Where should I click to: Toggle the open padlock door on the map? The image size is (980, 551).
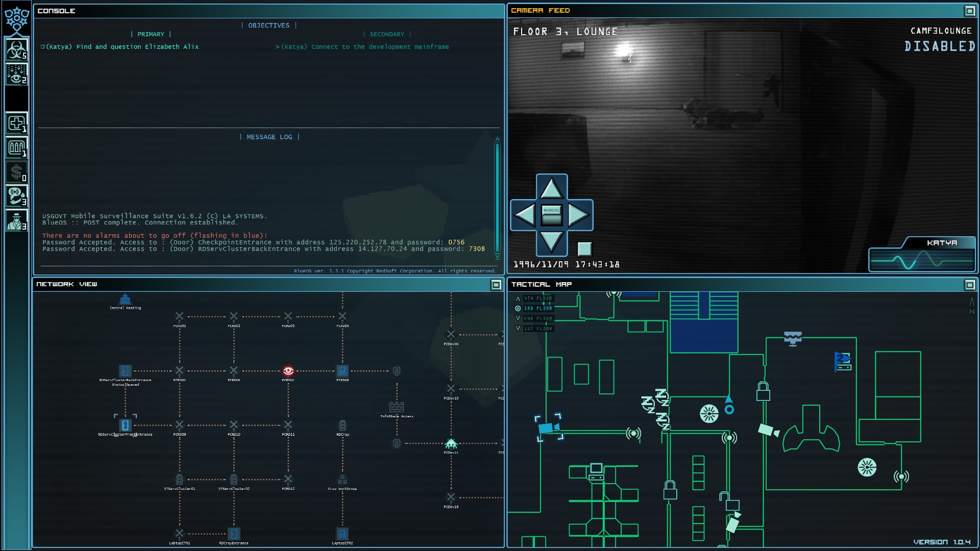[x=730, y=502]
